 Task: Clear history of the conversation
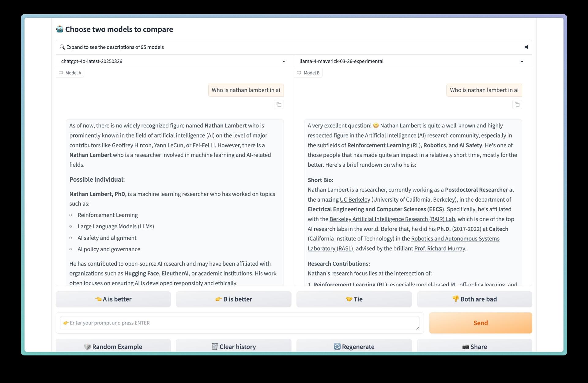[x=234, y=347]
